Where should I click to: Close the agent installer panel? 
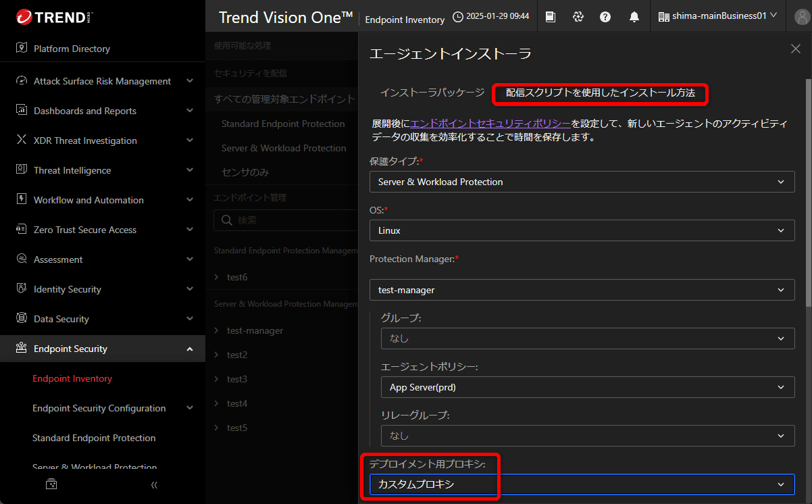pos(796,49)
